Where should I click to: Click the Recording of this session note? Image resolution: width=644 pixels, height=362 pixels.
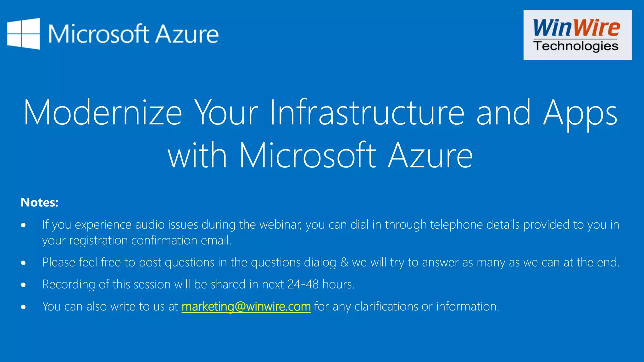198,284
